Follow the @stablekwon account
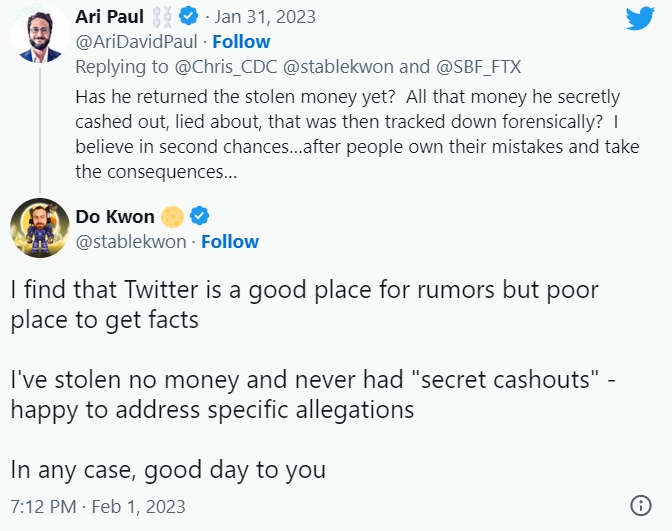The image size is (672, 531). (x=230, y=242)
